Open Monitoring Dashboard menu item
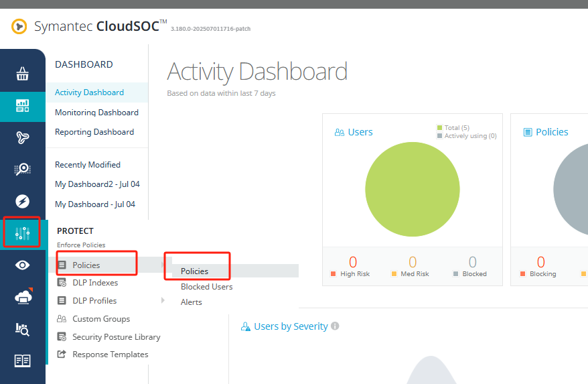588x384 pixels. [96, 112]
